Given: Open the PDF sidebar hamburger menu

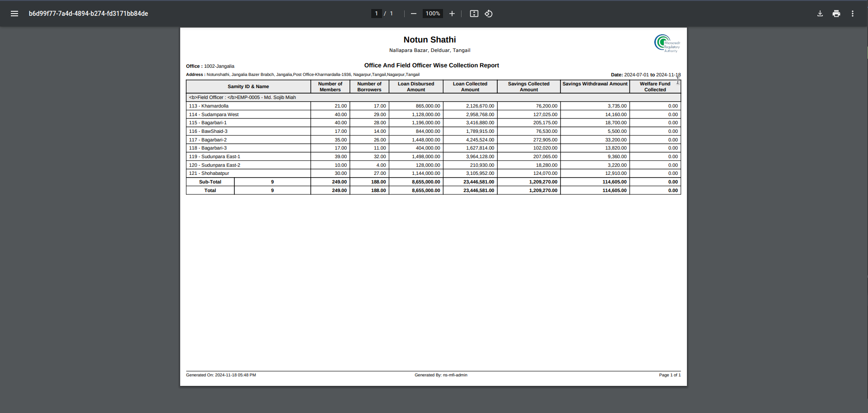Looking at the screenshot, I should [14, 14].
